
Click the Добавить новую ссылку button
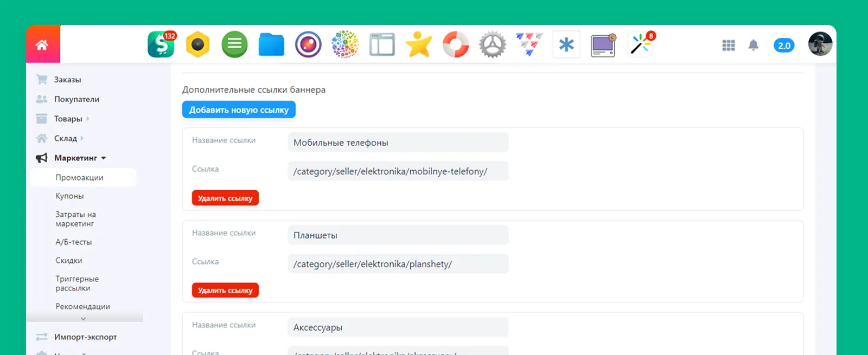click(x=239, y=109)
